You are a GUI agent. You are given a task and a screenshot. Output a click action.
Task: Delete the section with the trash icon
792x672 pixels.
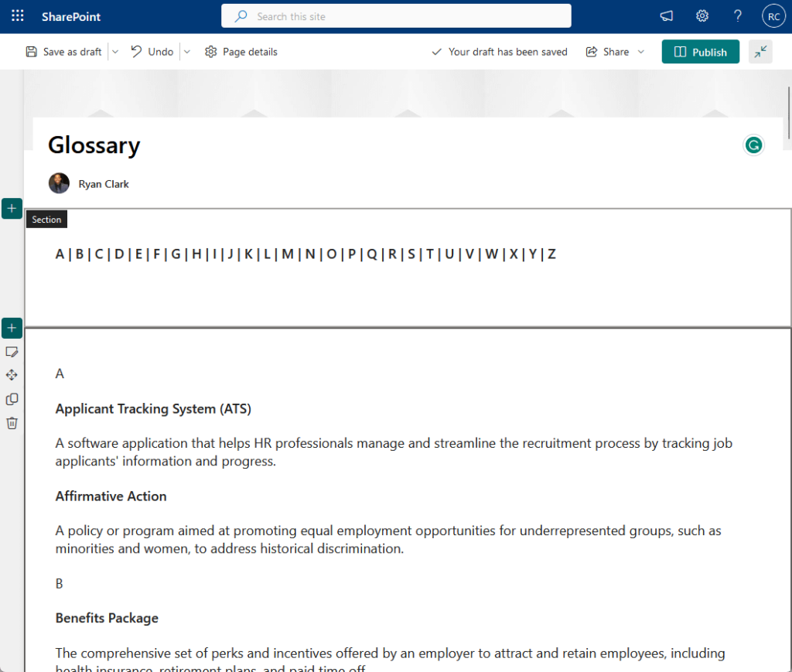[12, 422]
